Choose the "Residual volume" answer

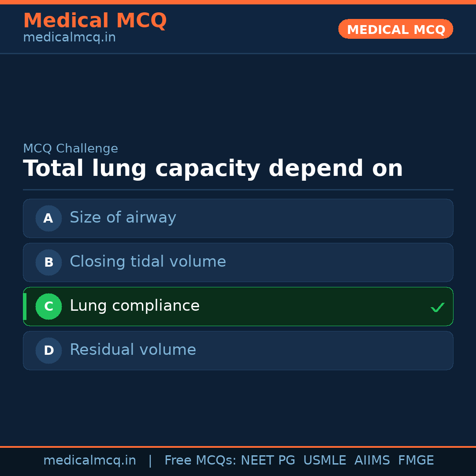(133, 350)
